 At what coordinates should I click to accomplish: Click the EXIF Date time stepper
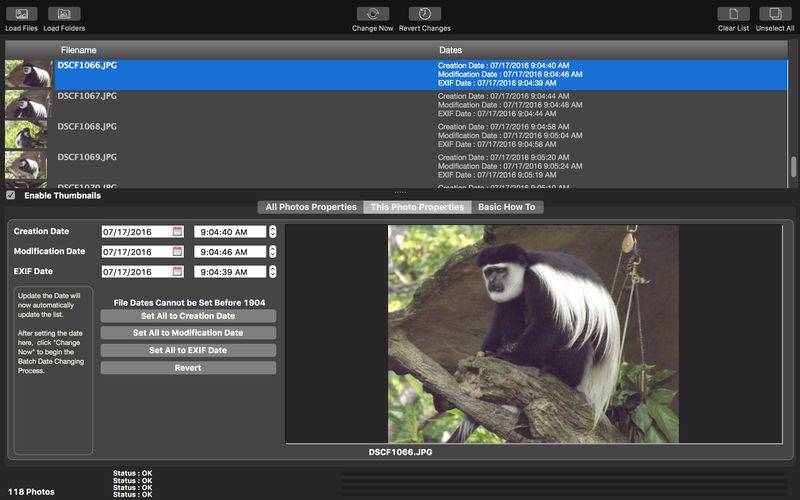click(272, 271)
